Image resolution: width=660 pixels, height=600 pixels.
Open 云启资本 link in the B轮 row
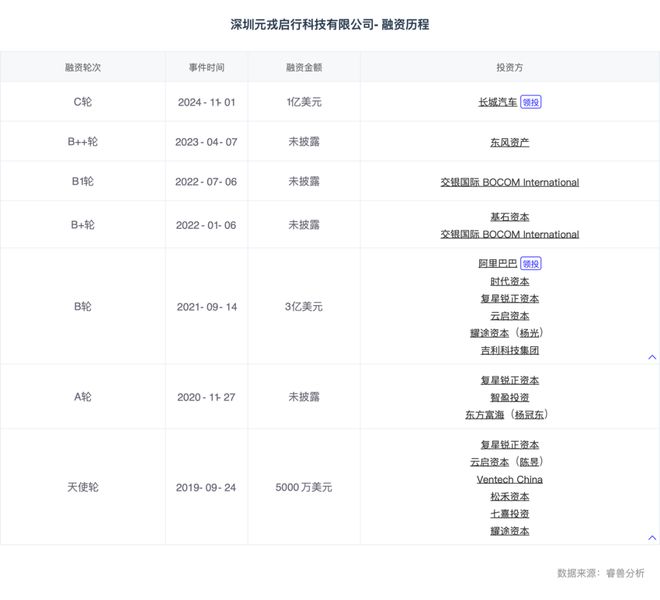(x=509, y=316)
